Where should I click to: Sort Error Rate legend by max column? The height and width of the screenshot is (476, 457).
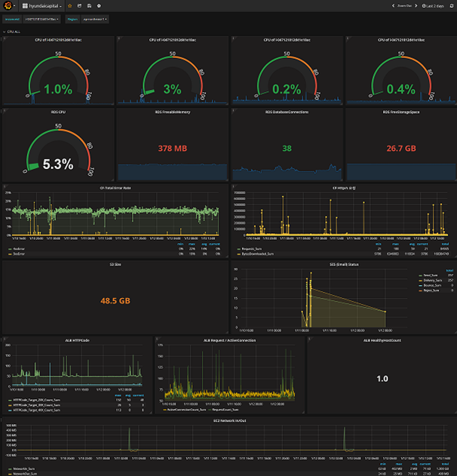coord(192,244)
